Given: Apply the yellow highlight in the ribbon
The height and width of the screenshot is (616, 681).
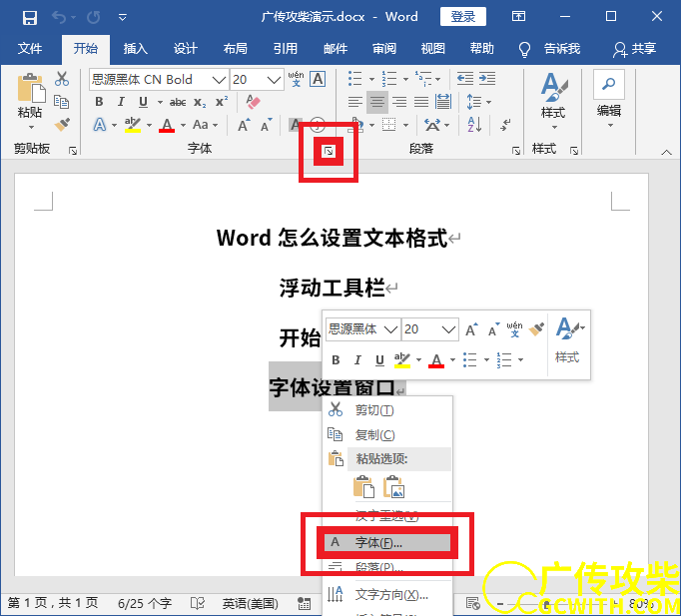Looking at the screenshot, I should [133, 125].
